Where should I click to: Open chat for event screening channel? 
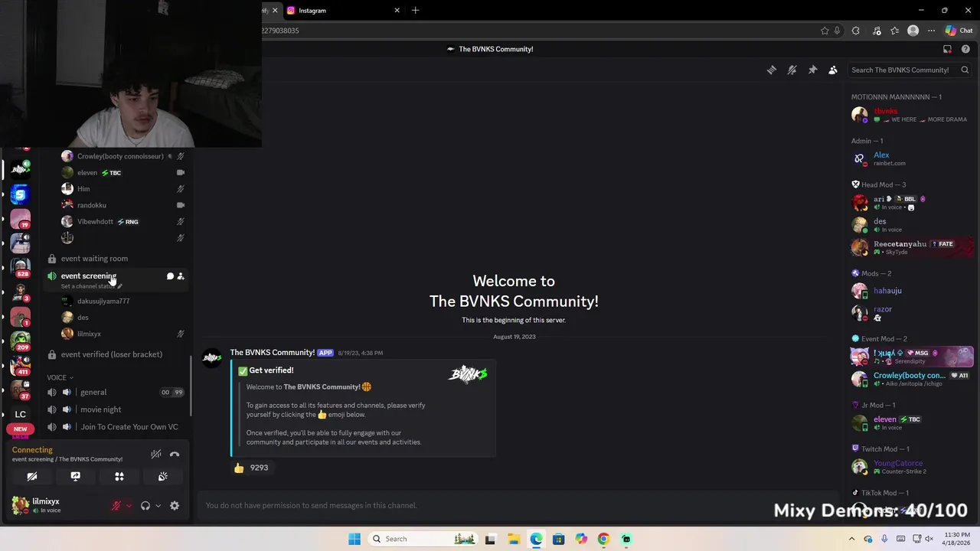(170, 276)
